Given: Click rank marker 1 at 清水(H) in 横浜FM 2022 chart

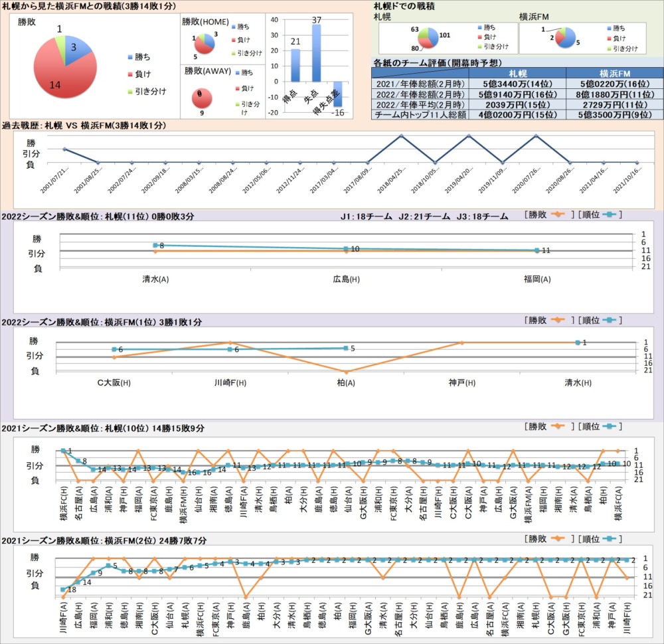Looking at the screenshot, I should [578, 343].
